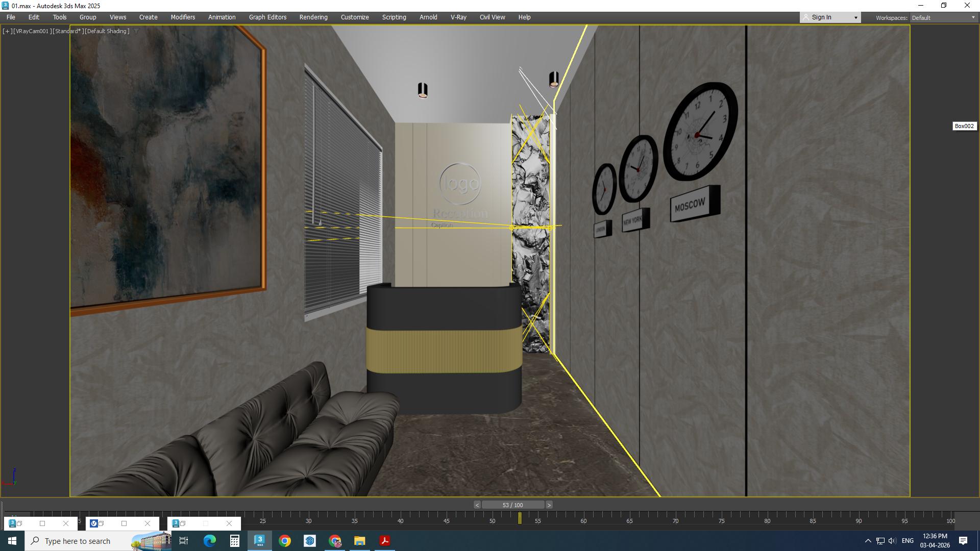Image resolution: width=980 pixels, height=551 pixels.
Task: Open the Graph Editors menu
Action: pos(267,17)
